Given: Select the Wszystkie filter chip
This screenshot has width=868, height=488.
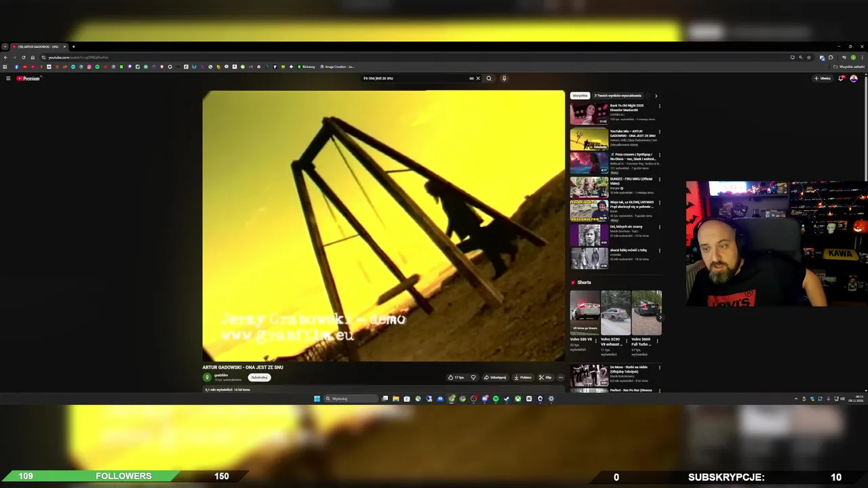Looking at the screenshot, I should point(580,96).
